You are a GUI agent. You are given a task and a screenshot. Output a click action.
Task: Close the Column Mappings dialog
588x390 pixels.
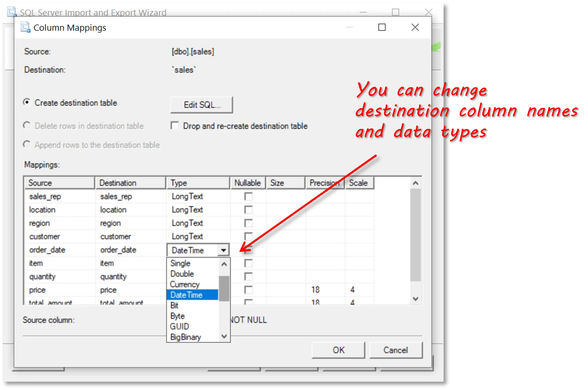tap(415, 27)
